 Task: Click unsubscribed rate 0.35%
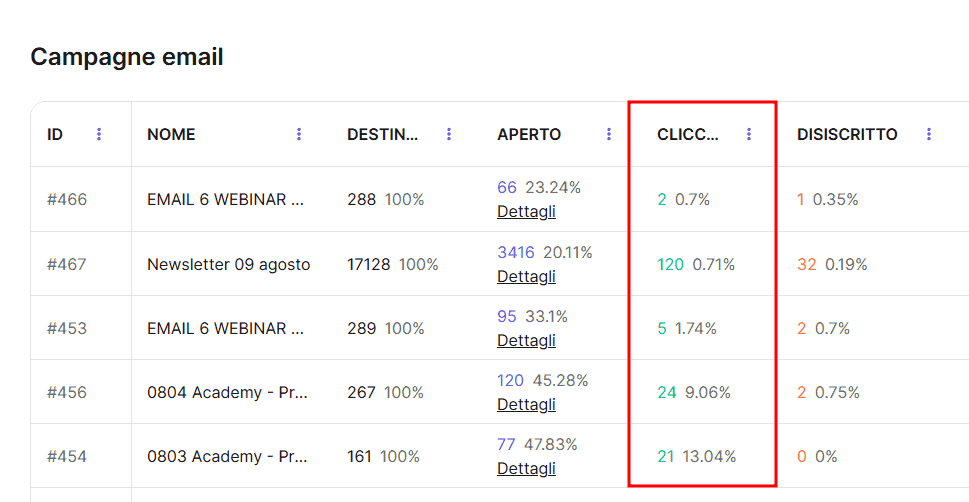pyautogui.click(x=836, y=200)
